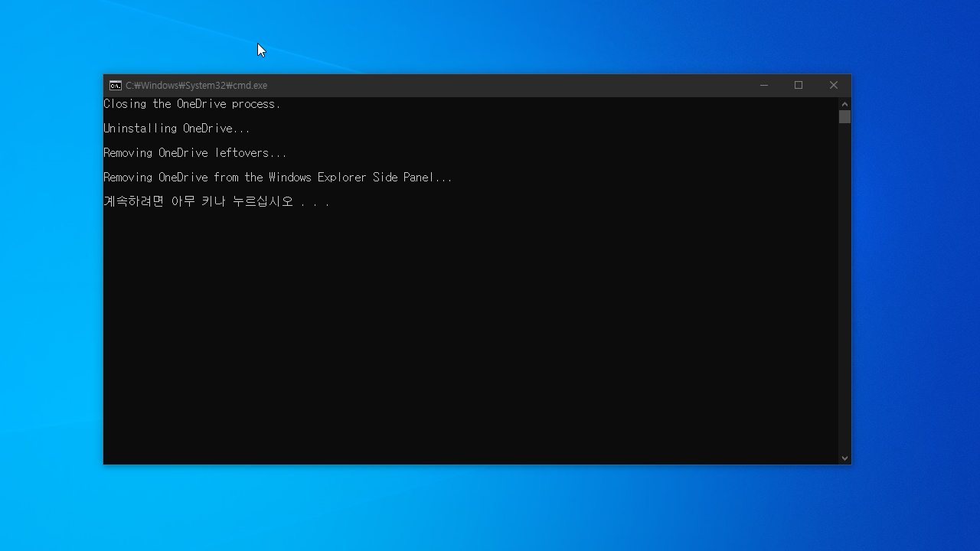
Task: Click the Korean prompt '계속하려면 아무 키나 누르십시오'
Action: tap(199, 202)
